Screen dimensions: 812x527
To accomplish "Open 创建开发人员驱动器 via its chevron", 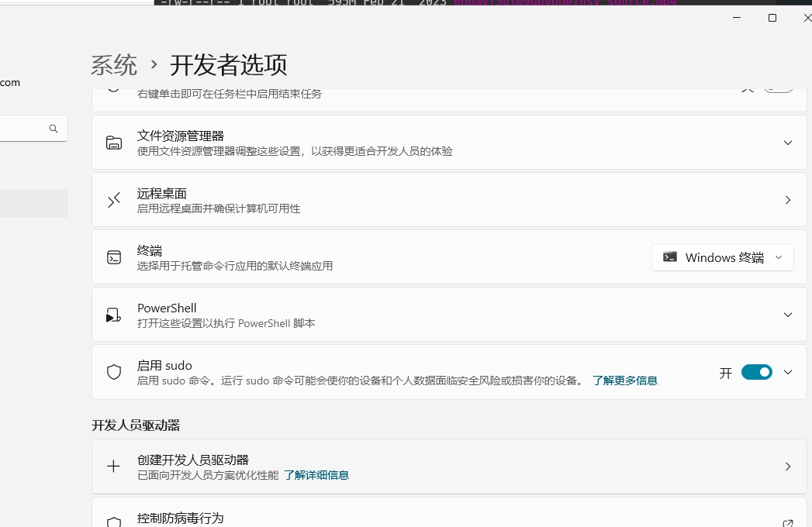I will (x=788, y=467).
